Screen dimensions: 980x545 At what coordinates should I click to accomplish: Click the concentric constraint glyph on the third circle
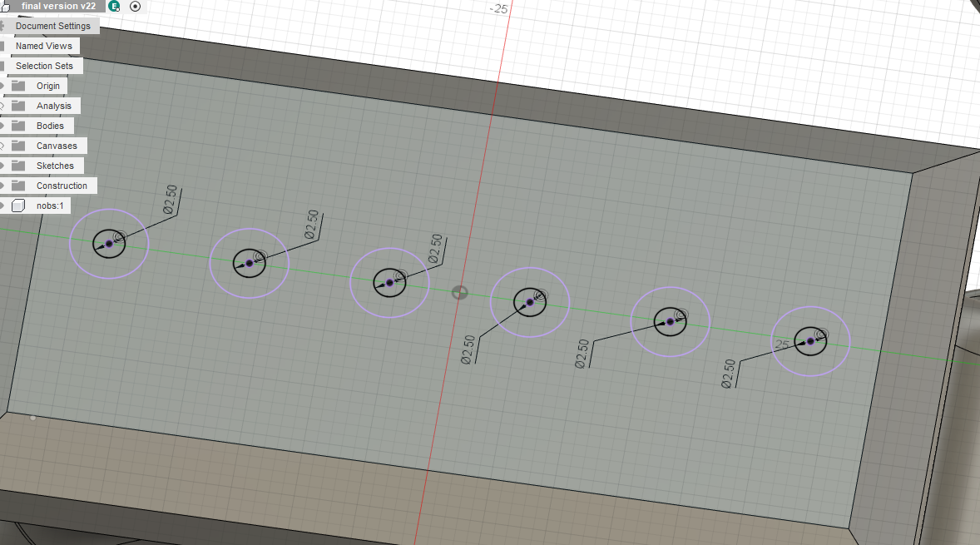click(x=401, y=276)
